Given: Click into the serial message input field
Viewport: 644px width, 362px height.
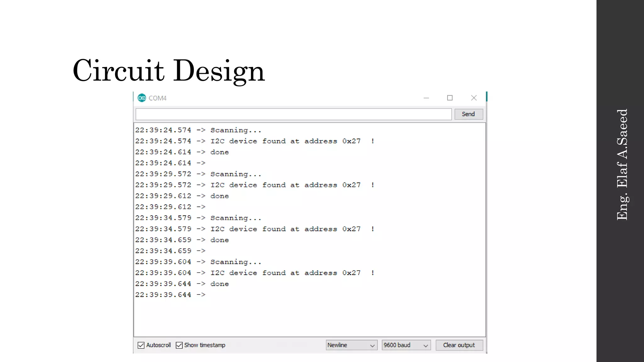Looking at the screenshot, I should [293, 114].
